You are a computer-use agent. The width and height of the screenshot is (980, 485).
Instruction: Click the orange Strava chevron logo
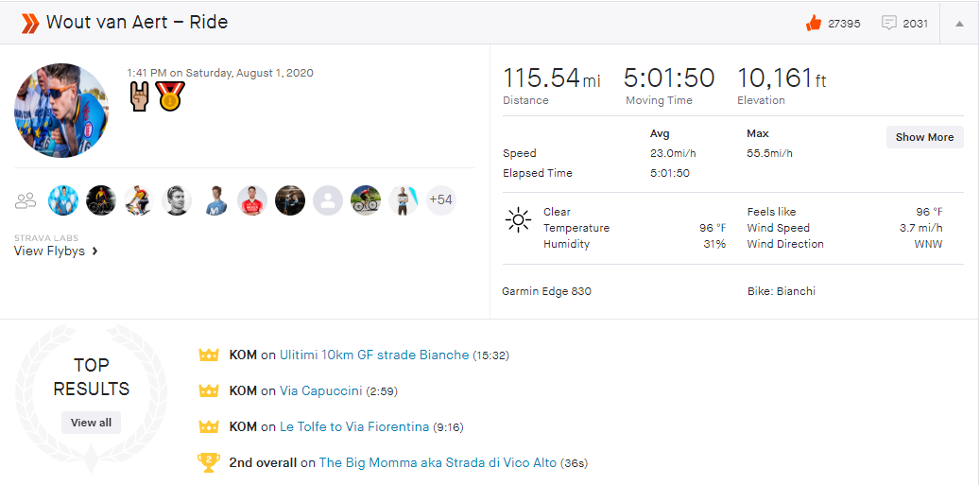pos(30,23)
